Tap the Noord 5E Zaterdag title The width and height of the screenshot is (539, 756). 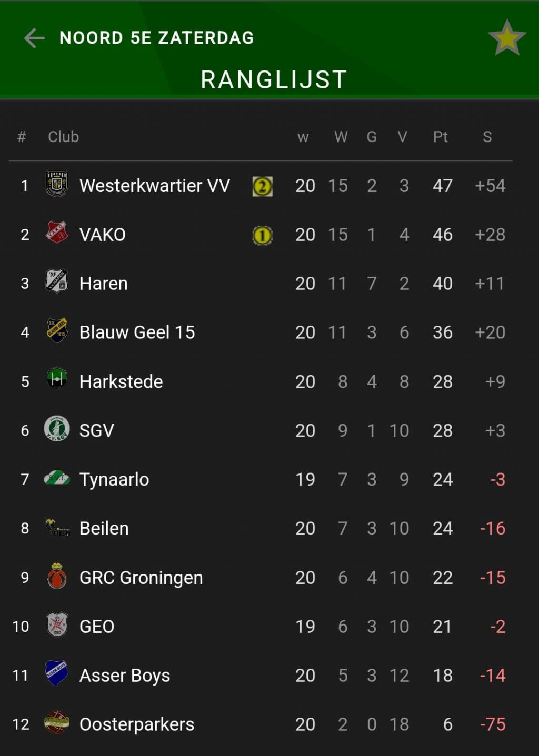click(x=157, y=38)
